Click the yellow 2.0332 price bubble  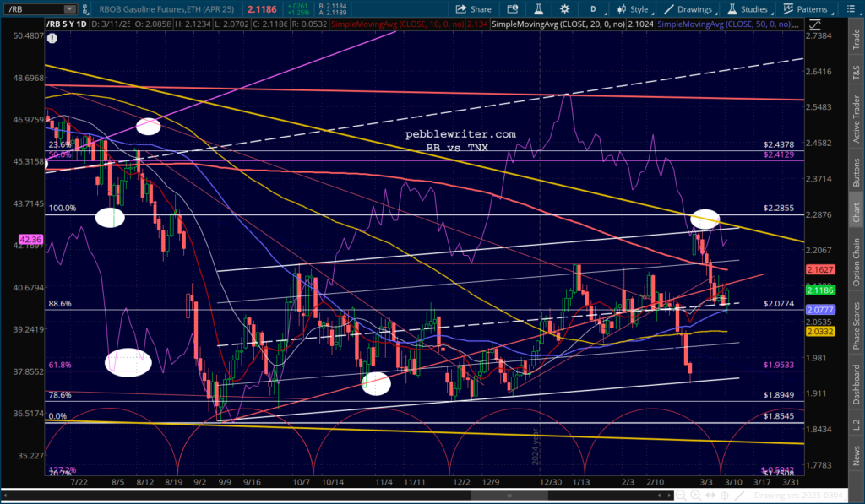[x=820, y=332]
